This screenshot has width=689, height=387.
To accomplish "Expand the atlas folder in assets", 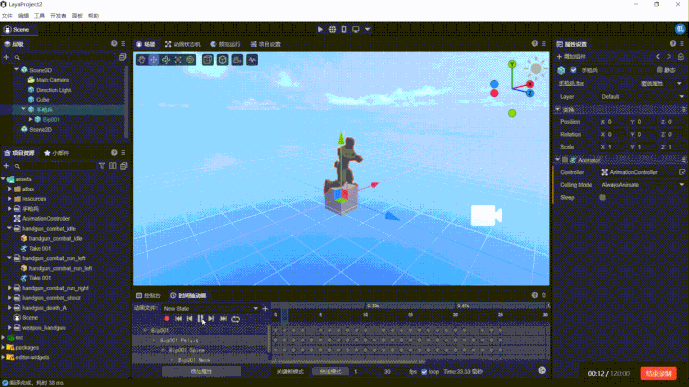I will pyautogui.click(x=10, y=189).
